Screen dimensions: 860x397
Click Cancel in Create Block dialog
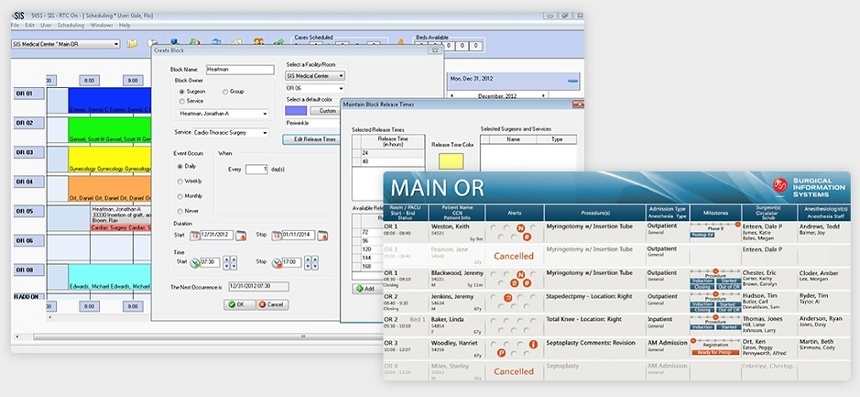pos(273,305)
